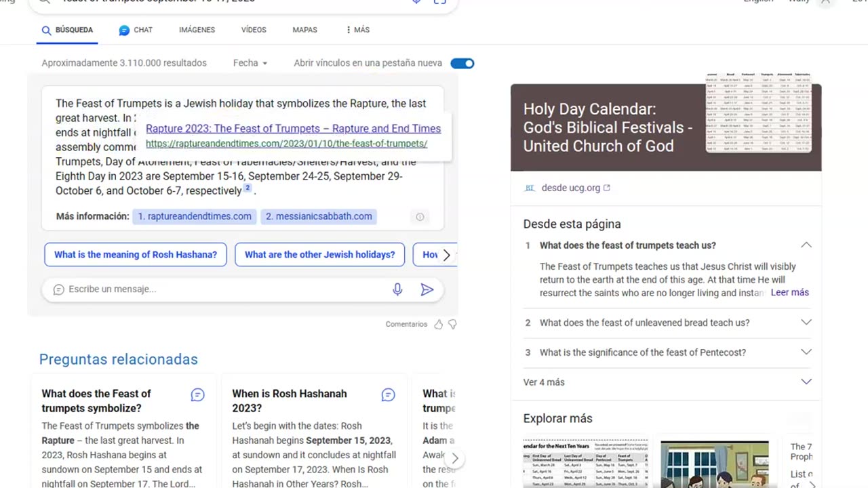Click the chat bubble icon in message box
The height and width of the screenshot is (488, 868).
click(58, 289)
